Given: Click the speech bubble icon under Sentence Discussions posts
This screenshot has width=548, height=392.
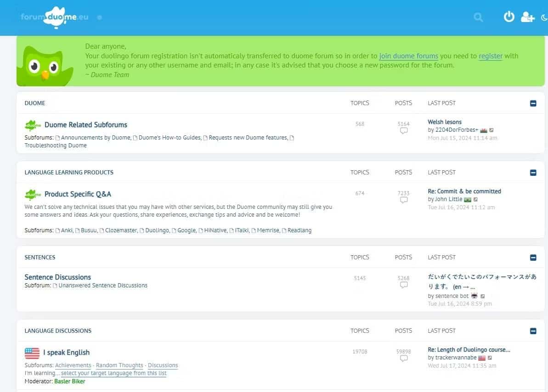Looking at the screenshot, I should pos(404,285).
